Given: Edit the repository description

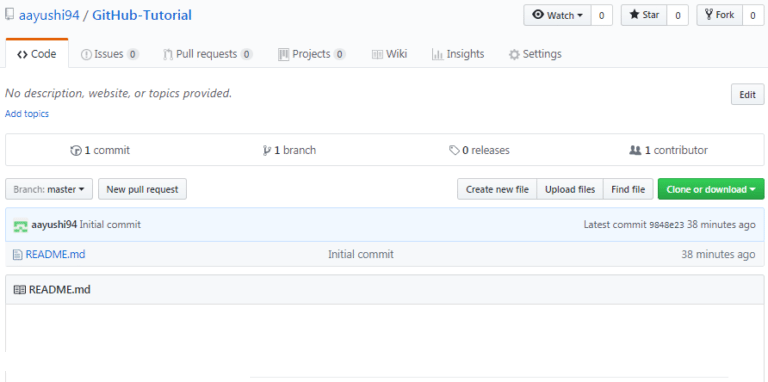Looking at the screenshot, I should pos(747,95).
